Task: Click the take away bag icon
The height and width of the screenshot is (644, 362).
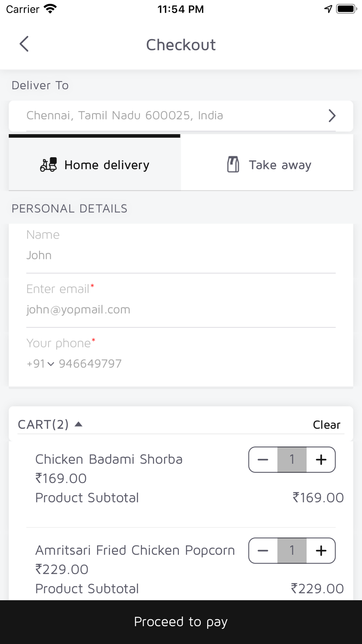Action: 233,164
